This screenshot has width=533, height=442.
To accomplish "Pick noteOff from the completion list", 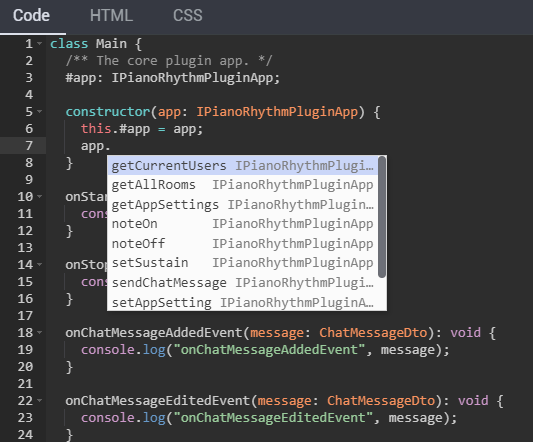I will point(243,243).
